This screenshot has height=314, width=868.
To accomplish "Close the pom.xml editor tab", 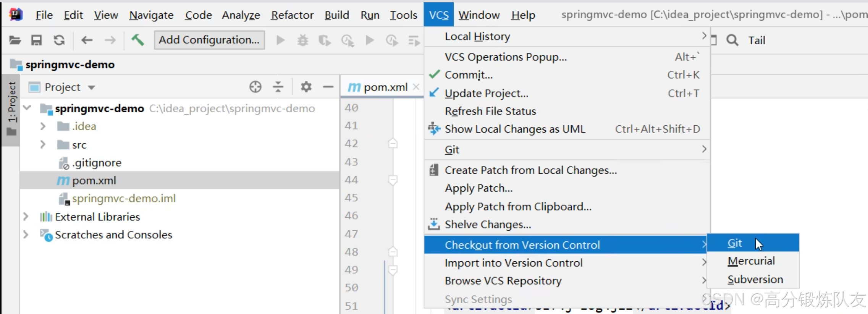I will tap(416, 87).
